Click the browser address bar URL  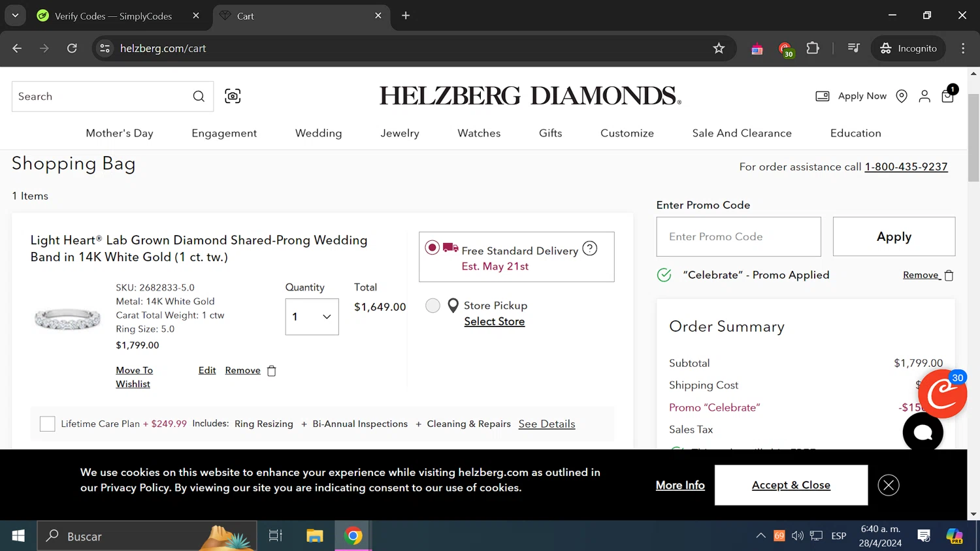163,48
